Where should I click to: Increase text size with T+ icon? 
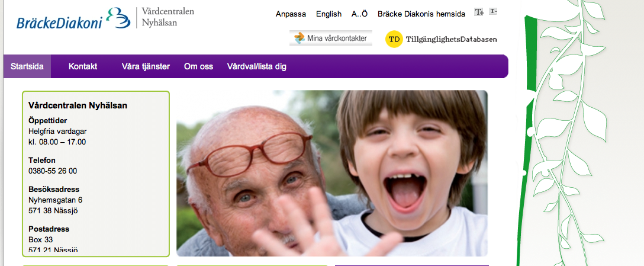(479, 12)
